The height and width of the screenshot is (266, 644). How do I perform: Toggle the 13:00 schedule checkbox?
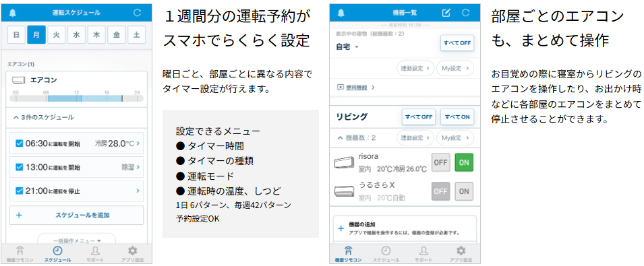tap(19, 167)
